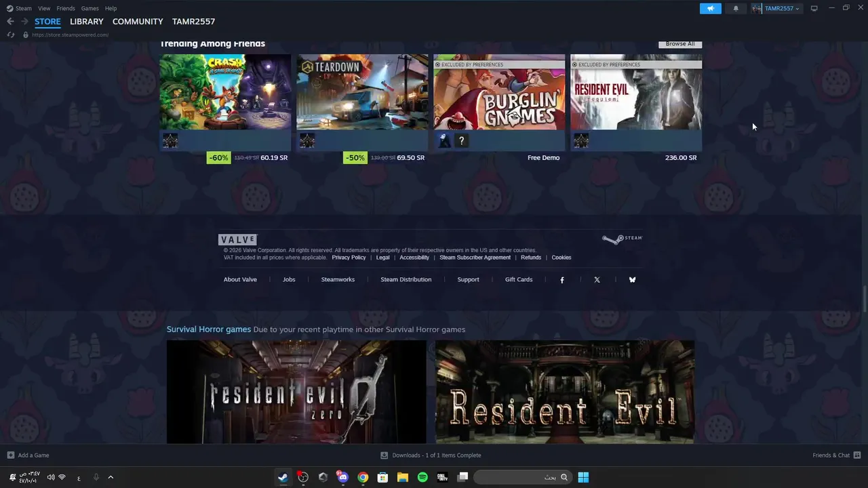The height and width of the screenshot is (488, 868).
Task: Open the Legal link
Action: pyautogui.click(x=383, y=258)
